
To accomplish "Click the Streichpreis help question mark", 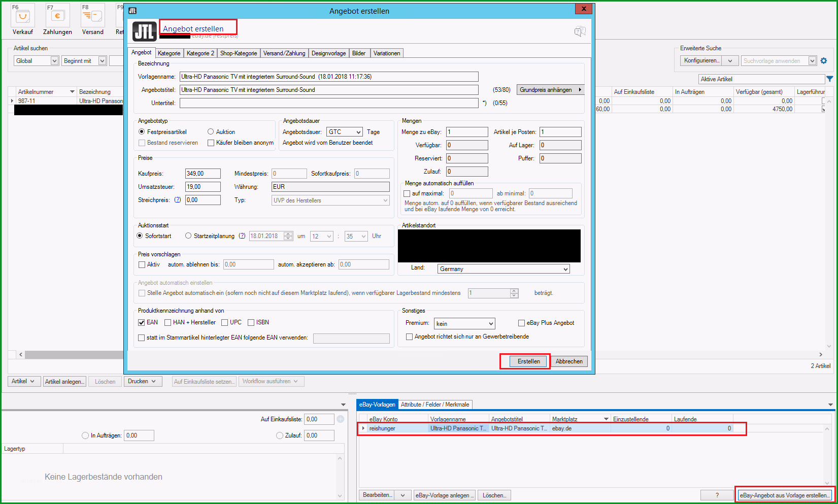I will point(178,200).
